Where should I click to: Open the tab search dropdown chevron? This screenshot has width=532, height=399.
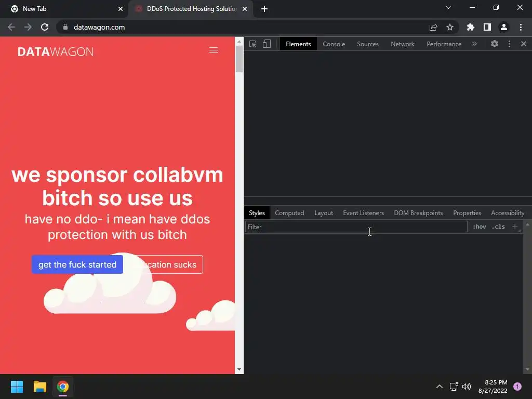pyautogui.click(x=448, y=7)
